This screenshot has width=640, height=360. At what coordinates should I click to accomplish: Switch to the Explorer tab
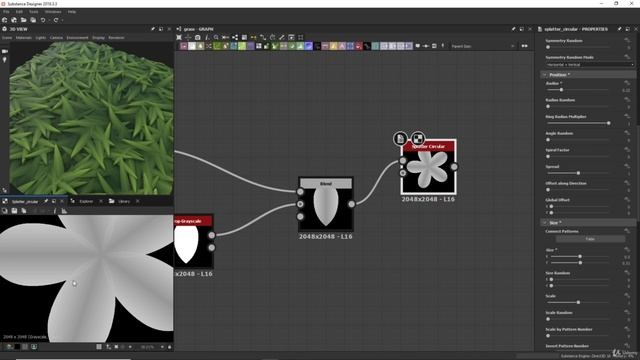pos(86,201)
